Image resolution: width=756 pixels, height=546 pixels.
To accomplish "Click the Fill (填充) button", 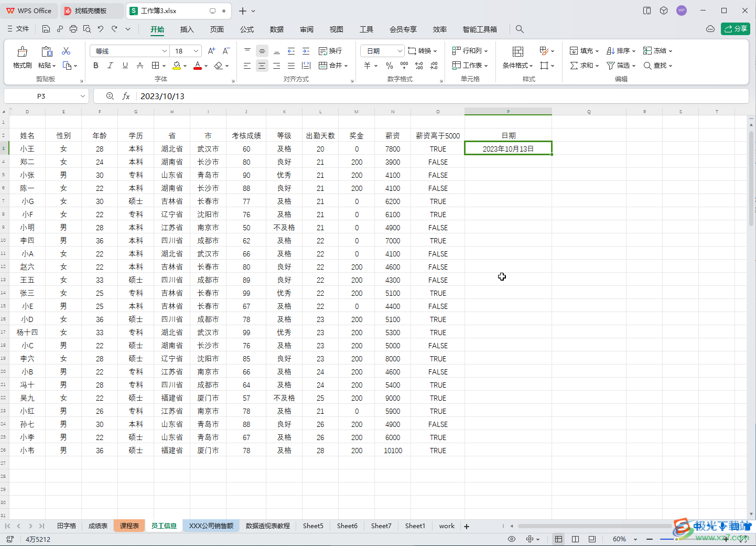I will coord(584,51).
